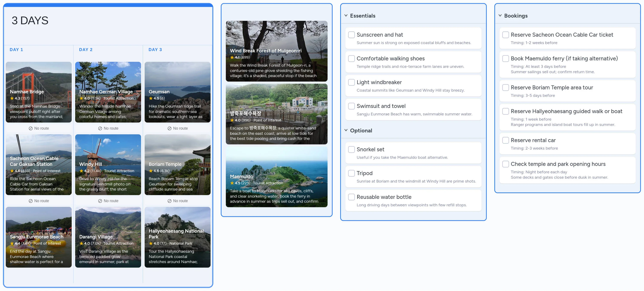Click star icon on Wind Break Forest card
Screen dimensions: 644x291
coord(232,57)
